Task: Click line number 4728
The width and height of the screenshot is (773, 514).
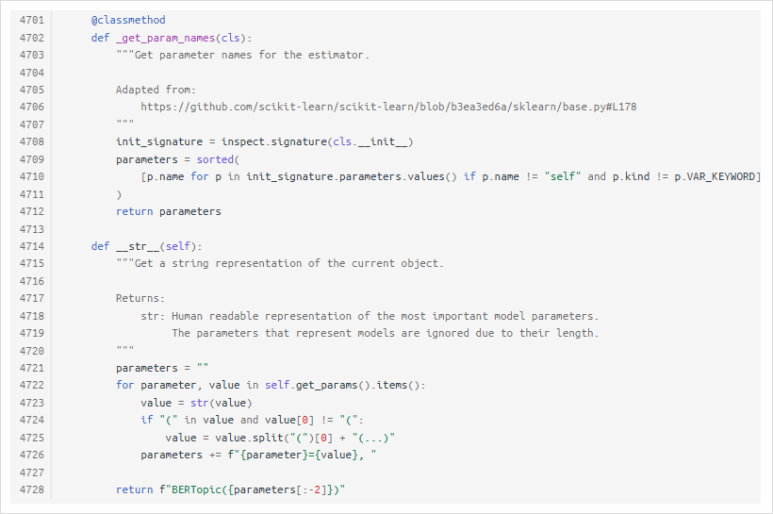Action: pyautogui.click(x=32, y=489)
